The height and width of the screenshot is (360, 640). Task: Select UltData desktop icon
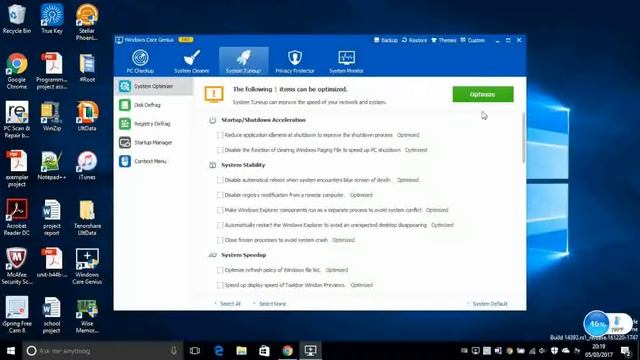tap(87, 116)
